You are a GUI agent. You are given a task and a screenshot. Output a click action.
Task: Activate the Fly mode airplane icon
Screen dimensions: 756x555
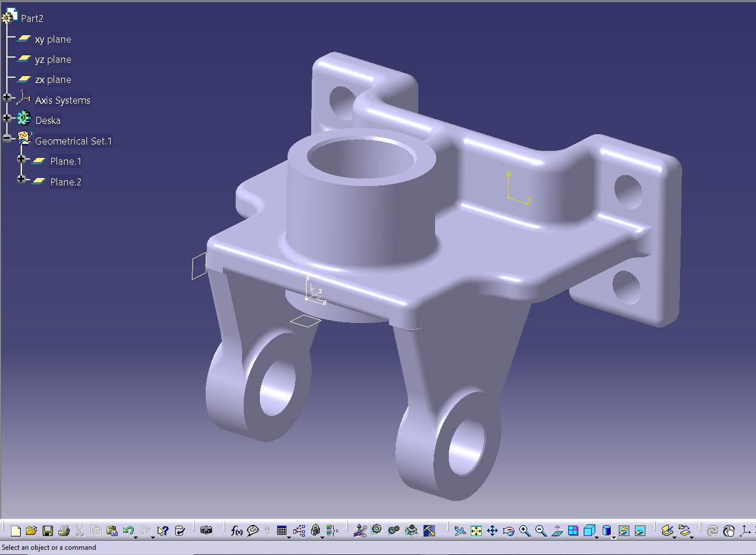[459, 531]
